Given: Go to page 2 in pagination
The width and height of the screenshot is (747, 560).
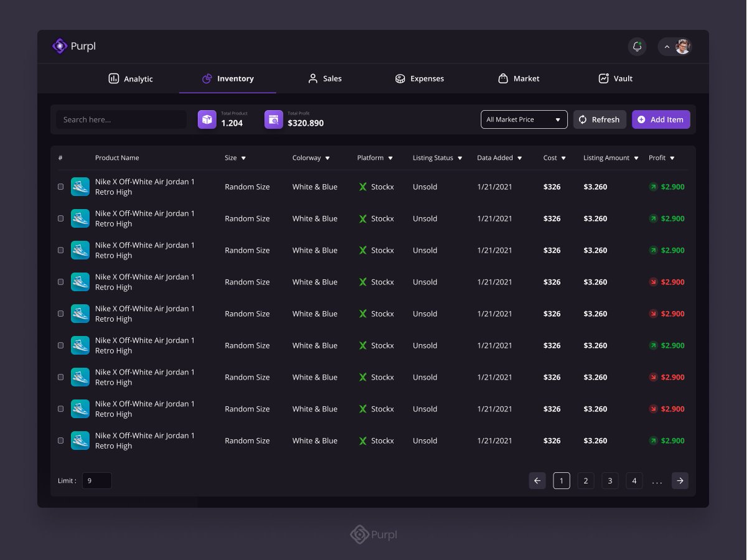Looking at the screenshot, I should (585, 480).
